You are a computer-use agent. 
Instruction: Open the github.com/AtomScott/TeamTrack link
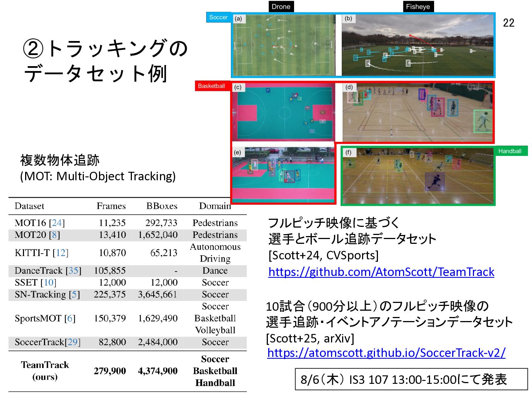pyautogui.click(x=381, y=272)
